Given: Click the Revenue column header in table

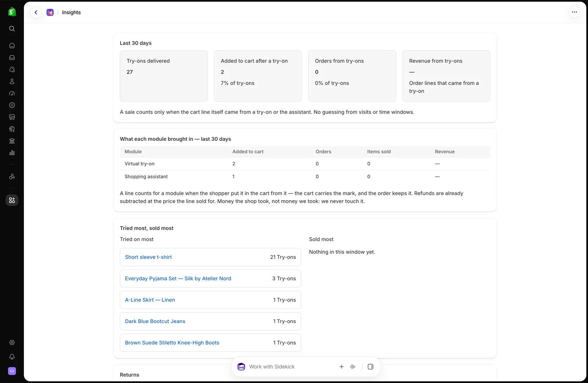Looking at the screenshot, I should click(x=445, y=152).
